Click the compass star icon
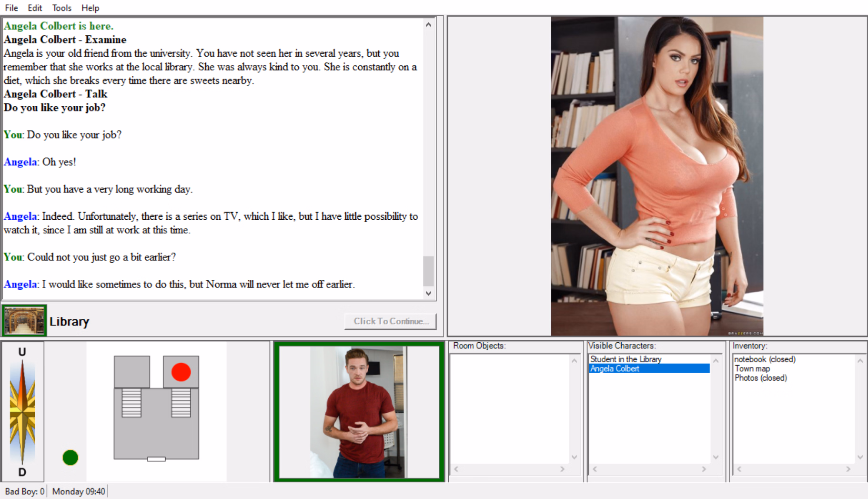 [x=22, y=412]
